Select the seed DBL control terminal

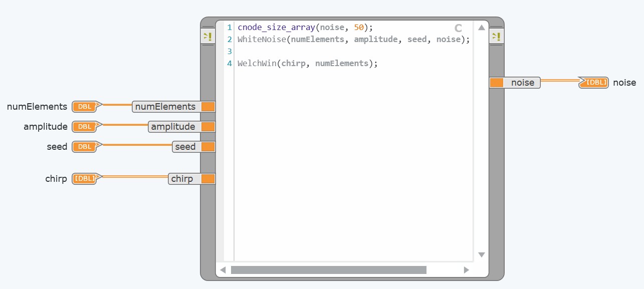[x=85, y=147]
